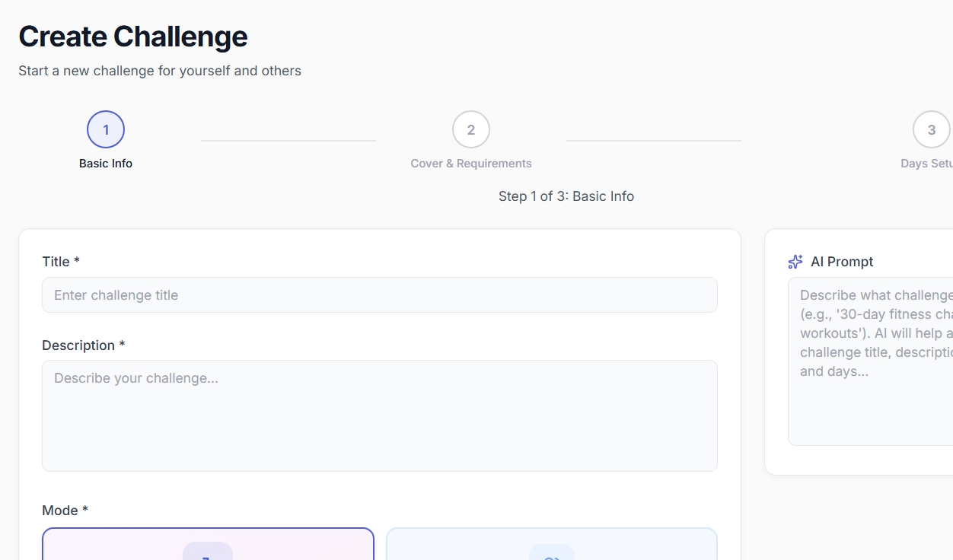Screen dimensions: 953x560
Task: Click the Create Challenge heading
Action: coord(132,36)
